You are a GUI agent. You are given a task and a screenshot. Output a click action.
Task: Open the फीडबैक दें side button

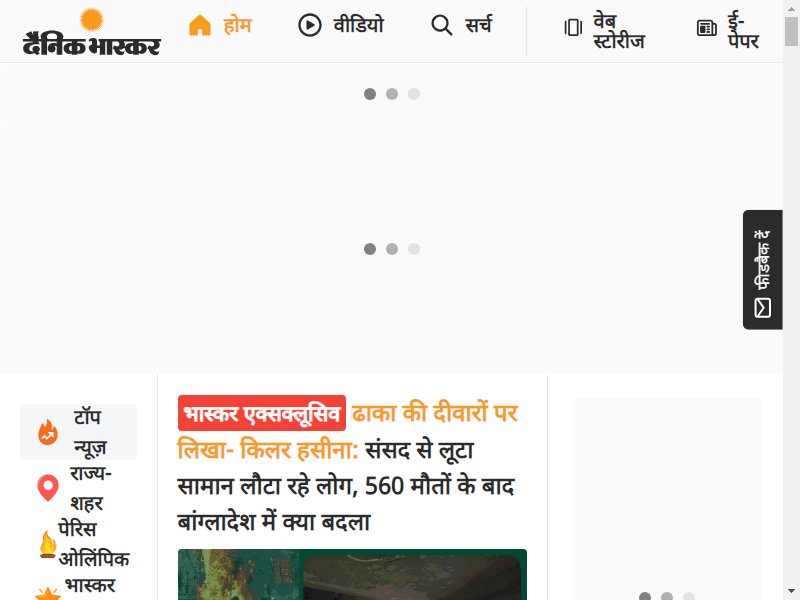[763, 270]
